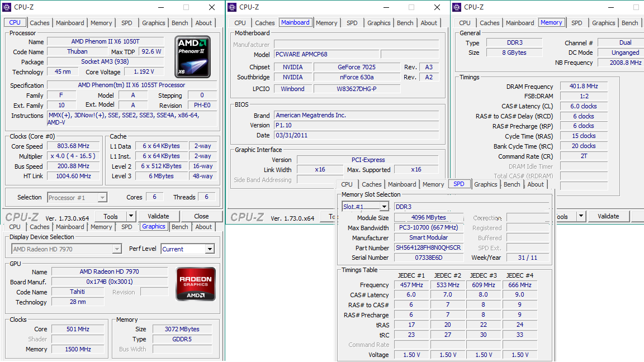Click the Max TDP value 92.6 W
Screen dimensions: 644x362
[151, 52]
